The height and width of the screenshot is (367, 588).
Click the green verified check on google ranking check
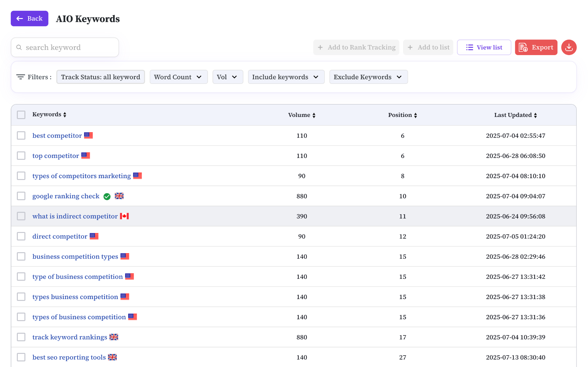(107, 197)
